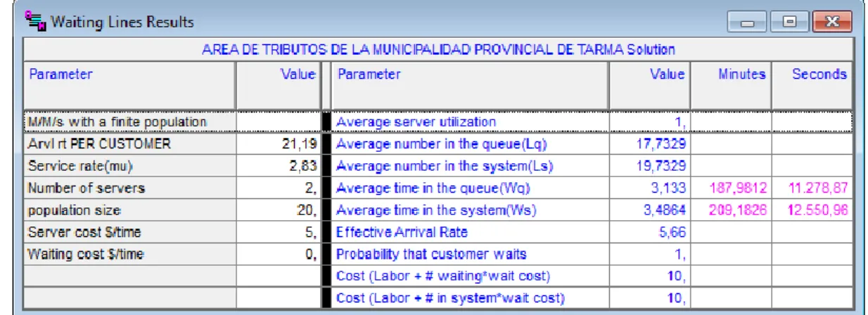Click the Ws minutes value 209,1826
868x315 pixels.
[x=737, y=211]
